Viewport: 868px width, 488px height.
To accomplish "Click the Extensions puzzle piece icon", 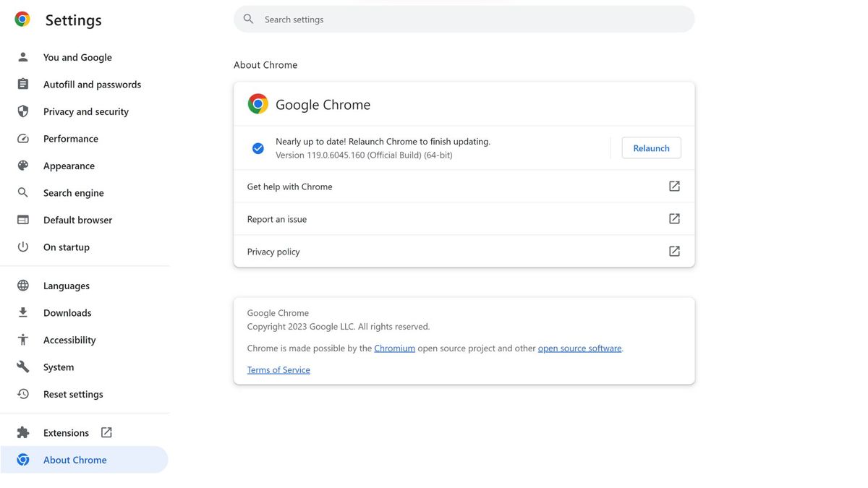I will [22, 432].
